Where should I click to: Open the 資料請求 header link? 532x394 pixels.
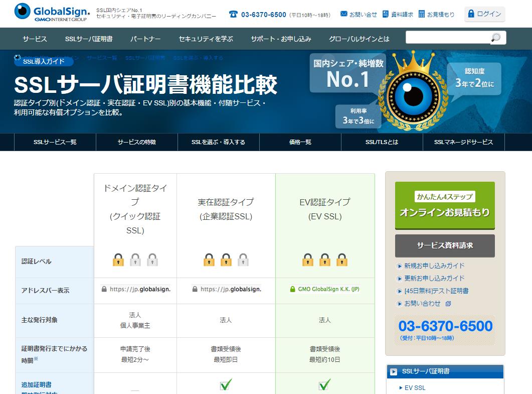point(402,15)
